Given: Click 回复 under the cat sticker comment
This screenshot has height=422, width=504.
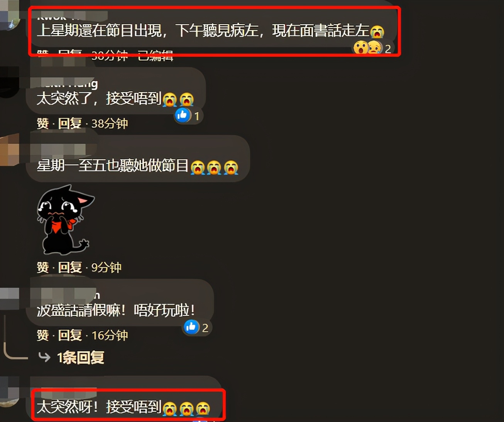Looking at the screenshot, I should coord(70,267).
